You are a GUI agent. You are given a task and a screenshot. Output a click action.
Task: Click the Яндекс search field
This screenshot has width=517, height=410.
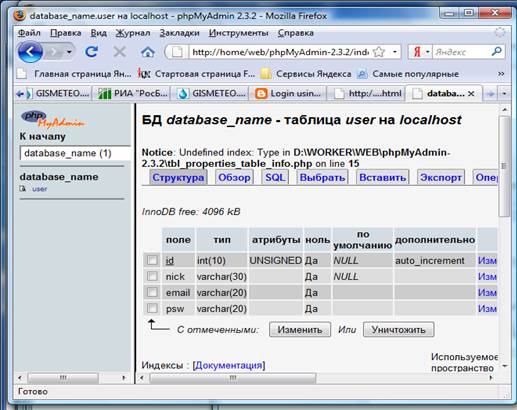click(x=462, y=52)
